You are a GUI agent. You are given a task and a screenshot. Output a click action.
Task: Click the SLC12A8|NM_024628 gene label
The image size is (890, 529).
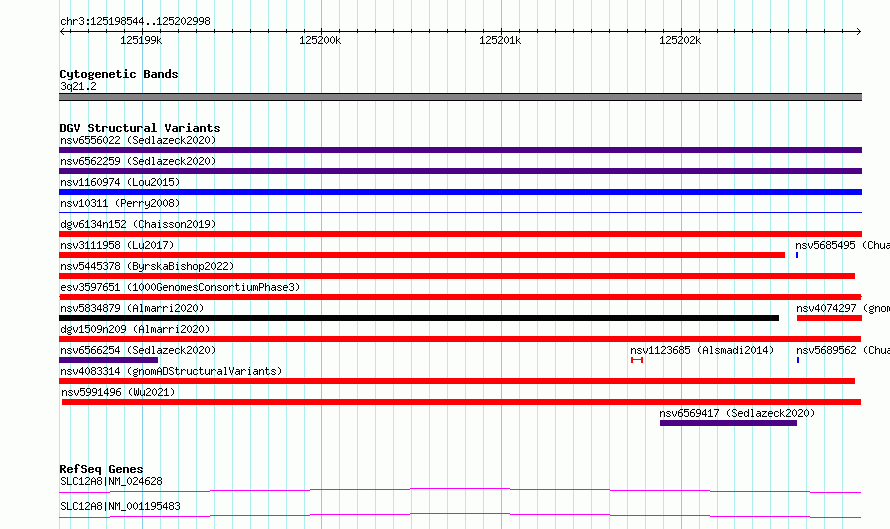point(111,481)
